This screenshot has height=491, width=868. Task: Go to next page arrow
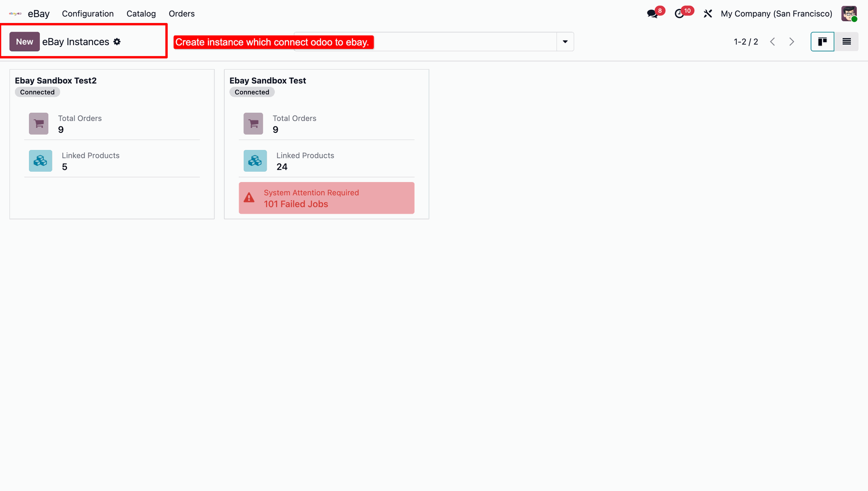(x=792, y=42)
